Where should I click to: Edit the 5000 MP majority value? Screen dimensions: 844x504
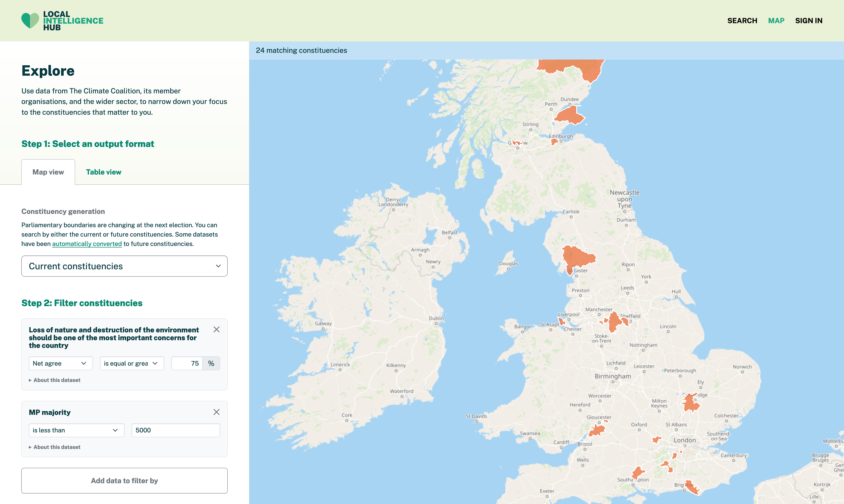(x=175, y=430)
